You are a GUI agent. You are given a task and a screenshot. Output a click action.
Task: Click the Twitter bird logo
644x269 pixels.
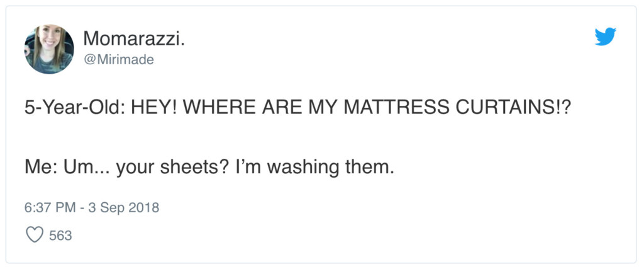(x=605, y=37)
